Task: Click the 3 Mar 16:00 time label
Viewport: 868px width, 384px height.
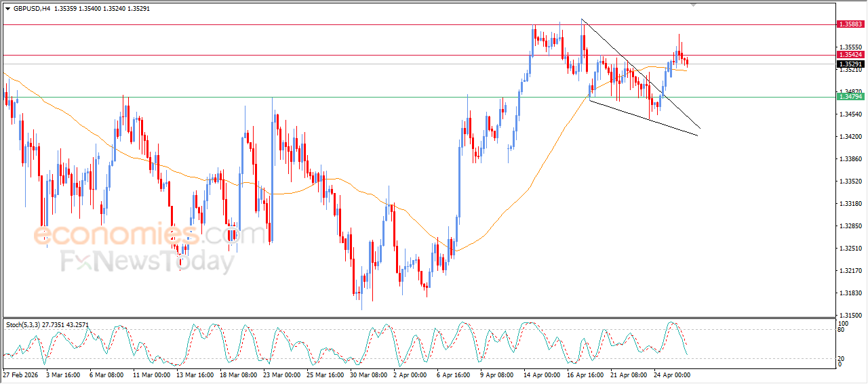Action: pyautogui.click(x=63, y=375)
